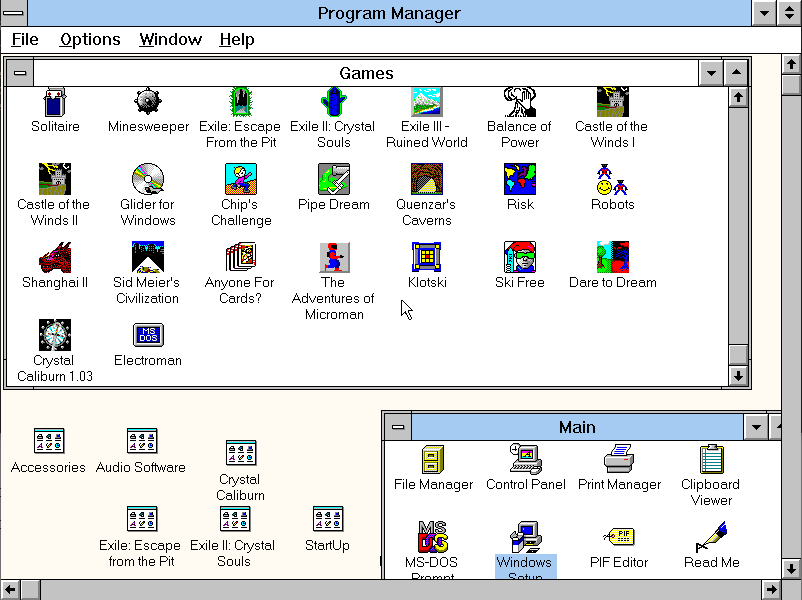The width and height of the screenshot is (802, 600).
Task: Click the Pipe Dream icon
Action: point(333,179)
